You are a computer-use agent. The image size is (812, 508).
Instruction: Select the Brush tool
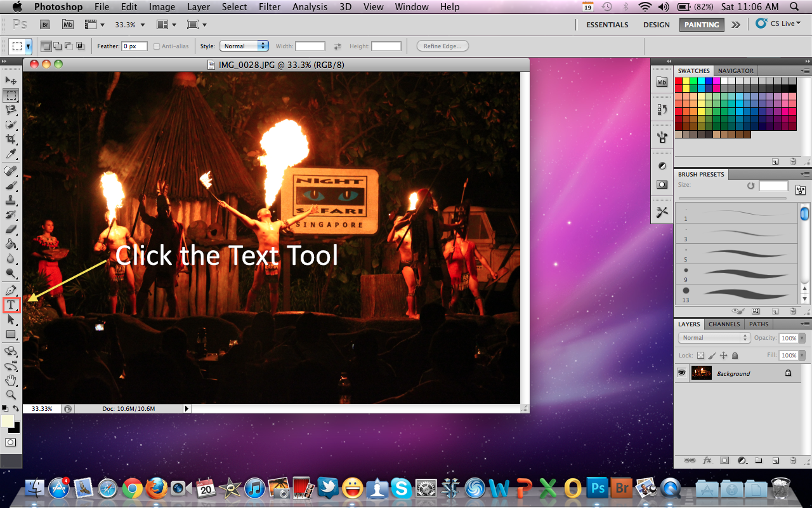point(11,185)
